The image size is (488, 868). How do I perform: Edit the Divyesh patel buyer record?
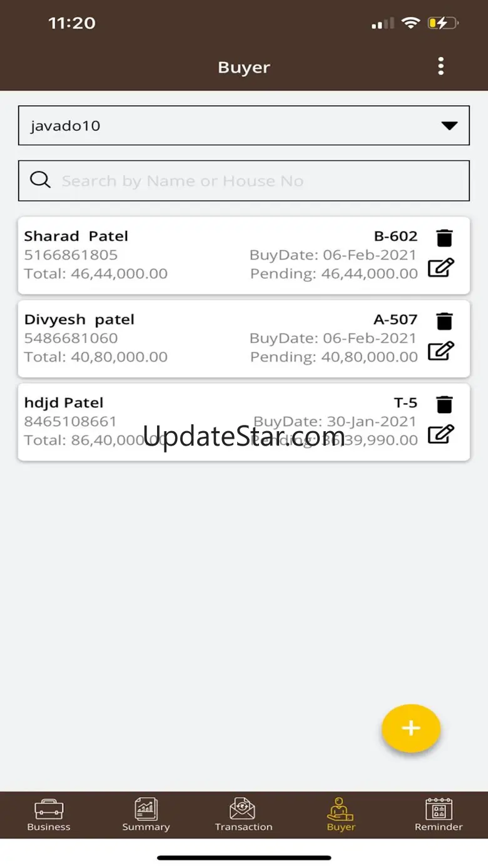coord(440,351)
